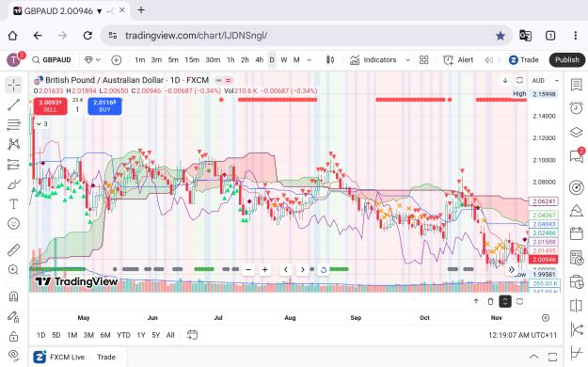Screen dimensions: 588x367
Task: Expand the bottom FXCM panel chevron
Action: 533,357
